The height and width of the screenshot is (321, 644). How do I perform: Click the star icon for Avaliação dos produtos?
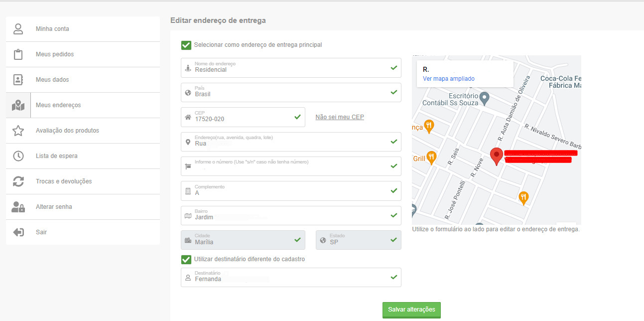(18, 131)
